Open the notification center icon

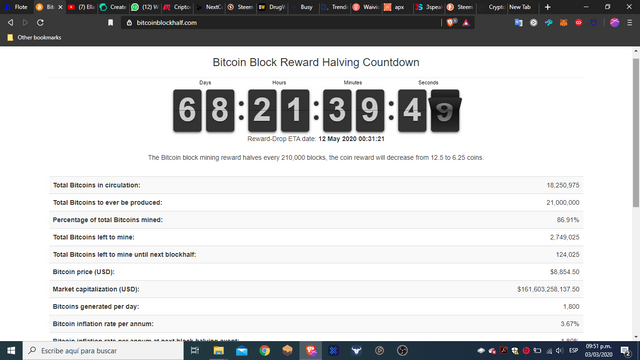pyautogui.click(x=625, y=351)
